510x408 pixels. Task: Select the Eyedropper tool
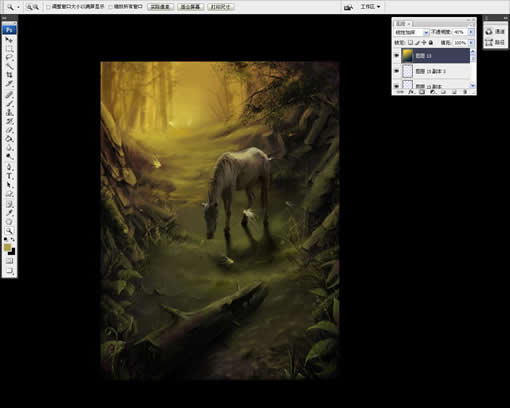pos(9,213)
